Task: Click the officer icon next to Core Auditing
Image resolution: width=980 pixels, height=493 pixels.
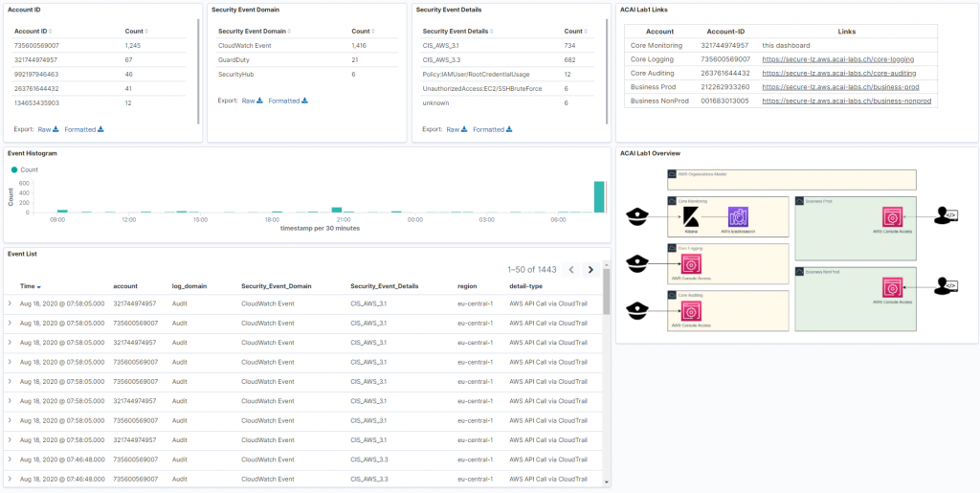Action: coord(636,310)
